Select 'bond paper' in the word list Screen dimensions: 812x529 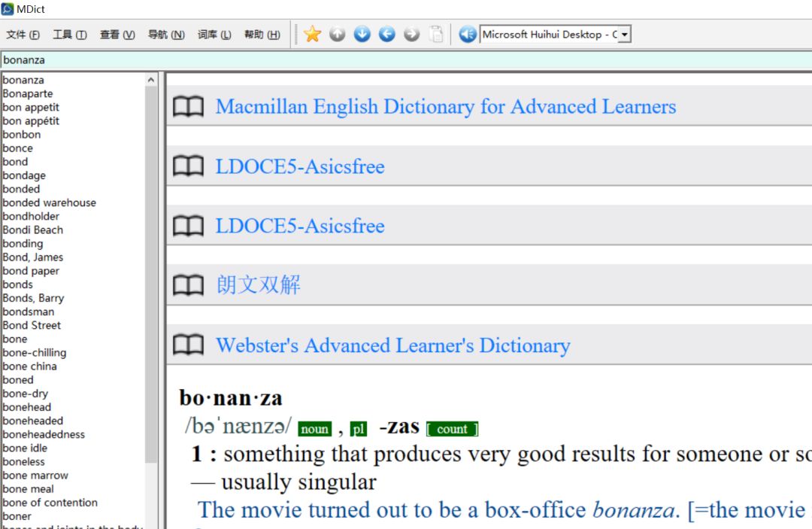click(31, 271)
